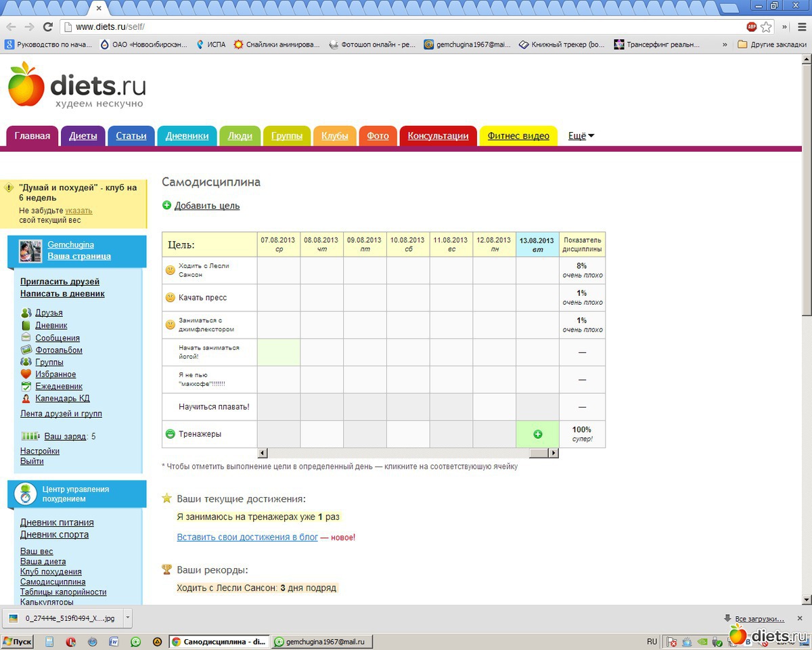Mark Начать заниматься йогой cell for 07.08.2013

(x=278, y=352)
